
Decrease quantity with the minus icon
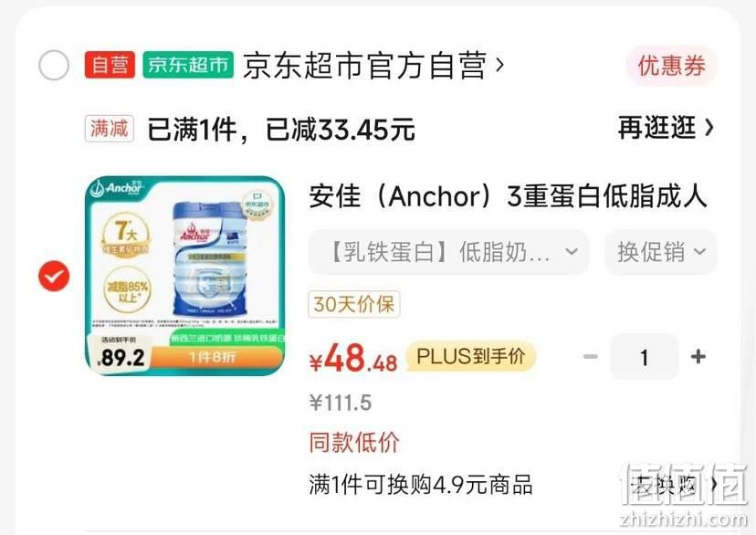click(591, 357)
